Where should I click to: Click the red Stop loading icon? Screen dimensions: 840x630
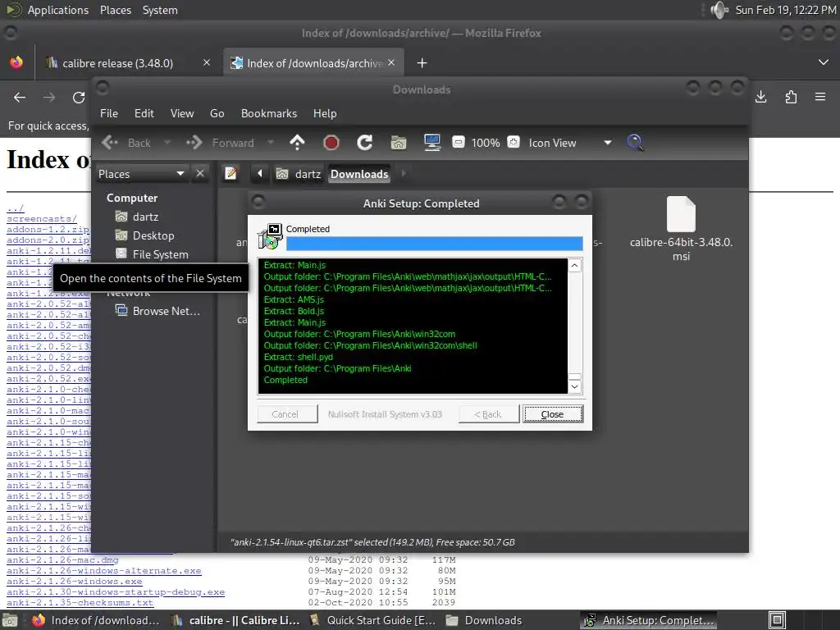tap(331, 143)
